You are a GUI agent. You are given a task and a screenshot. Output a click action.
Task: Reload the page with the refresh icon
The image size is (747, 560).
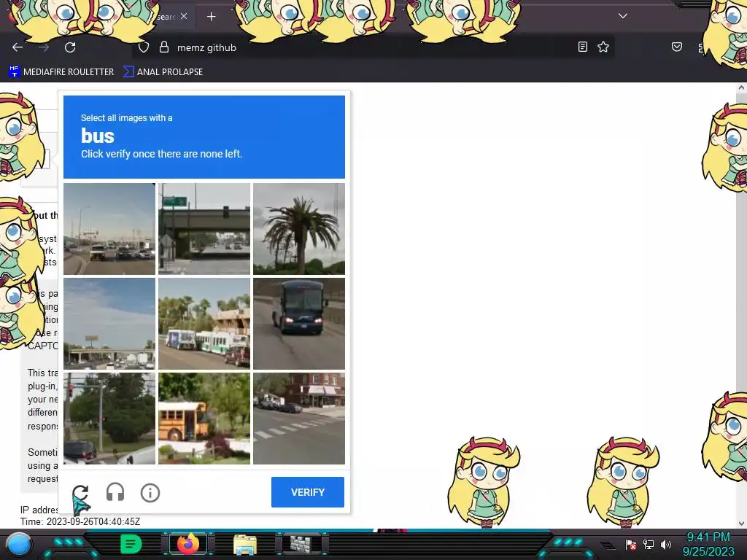point(70,47)
